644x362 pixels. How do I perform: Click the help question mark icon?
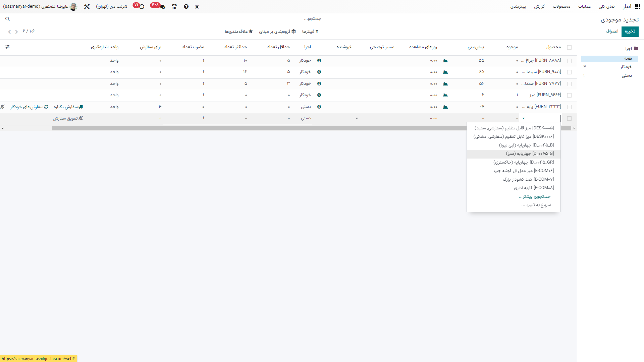tap(186, 7)
